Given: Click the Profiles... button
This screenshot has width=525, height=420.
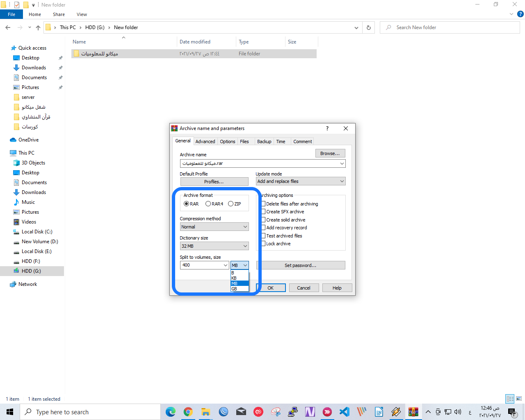Looking at the screenshot, I should pos(214,182).
